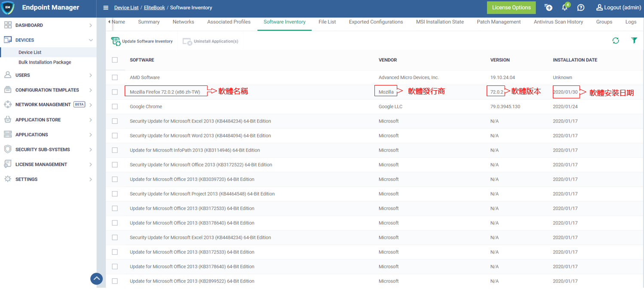The image size is (644, 289).
Task: Click the Security Sub-Systems shield icon
Action: click(x=8, y=149)
